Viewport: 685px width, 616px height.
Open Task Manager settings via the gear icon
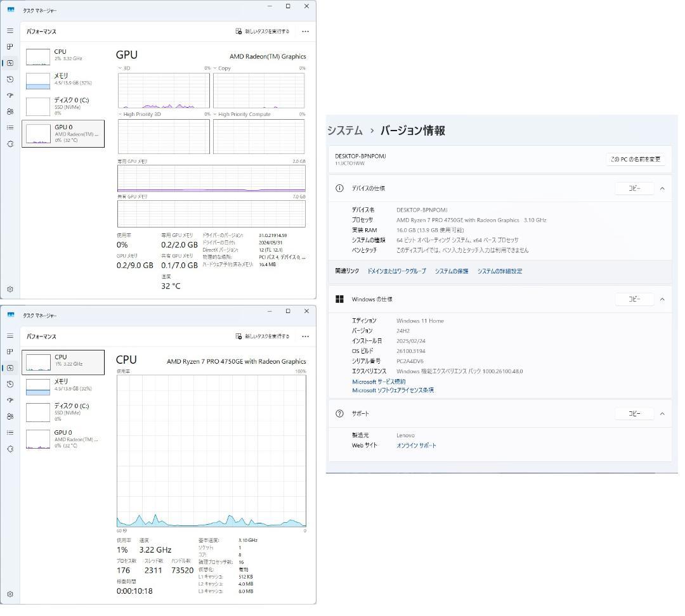(x=10, y=289)
